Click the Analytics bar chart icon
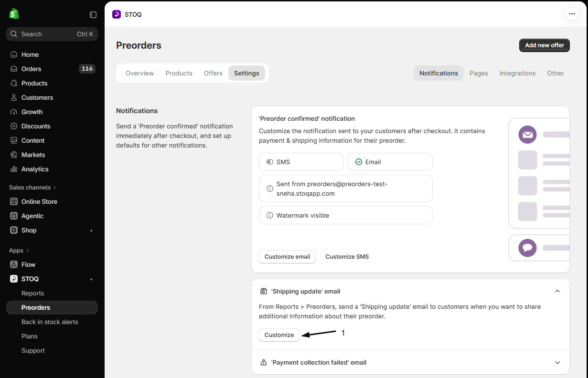The height and width of the screenshot is (378, 588). (14, 169)
